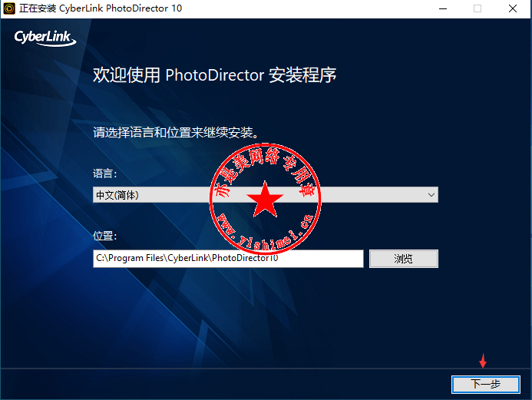Click the 请选择语言和位置来继续安装 text
532x400 pixels.
(176, 132)
